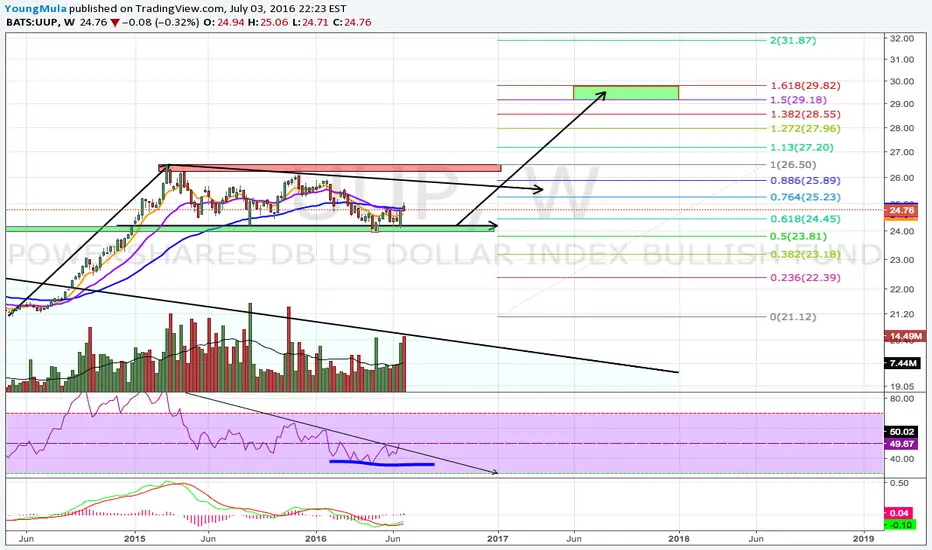The image size is (932, 550).
Task: Click 40.00 on the RSI axis
Action: click(x=902, y=459)
